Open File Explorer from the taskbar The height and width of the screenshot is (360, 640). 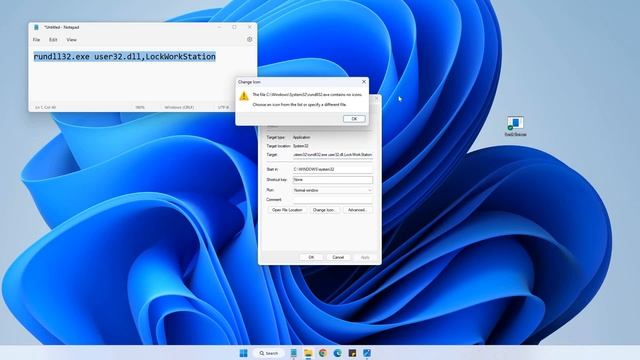pyautogui.click(x=308, y=353)
